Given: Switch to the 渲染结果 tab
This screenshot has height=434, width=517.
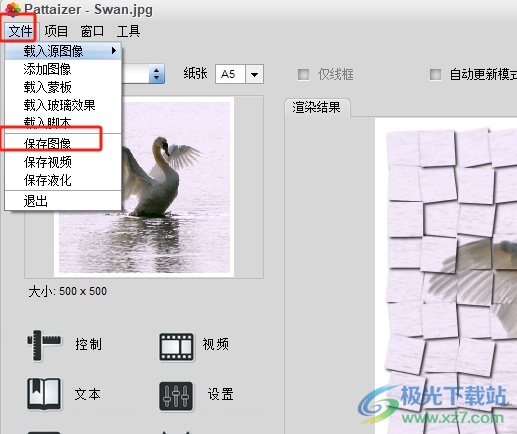Looking at the screenshot, I should pyautogui.click(x=317, y=108).
